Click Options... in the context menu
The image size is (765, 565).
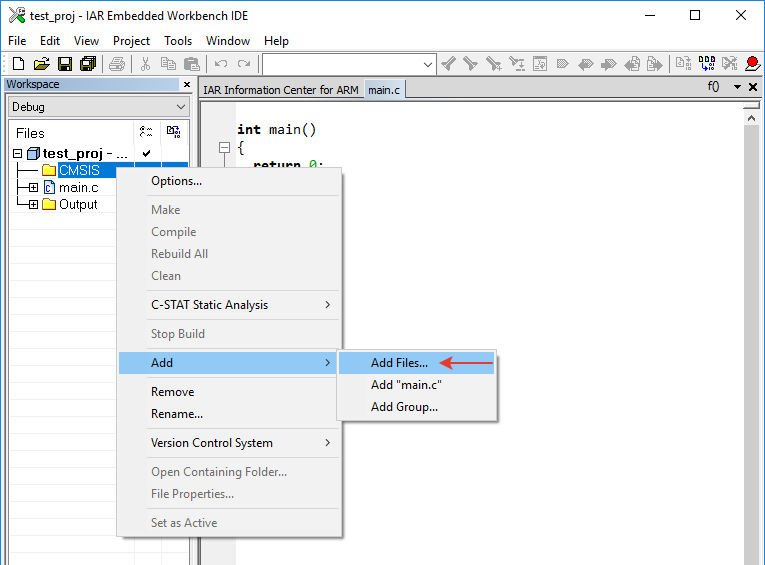click(176, 181)
